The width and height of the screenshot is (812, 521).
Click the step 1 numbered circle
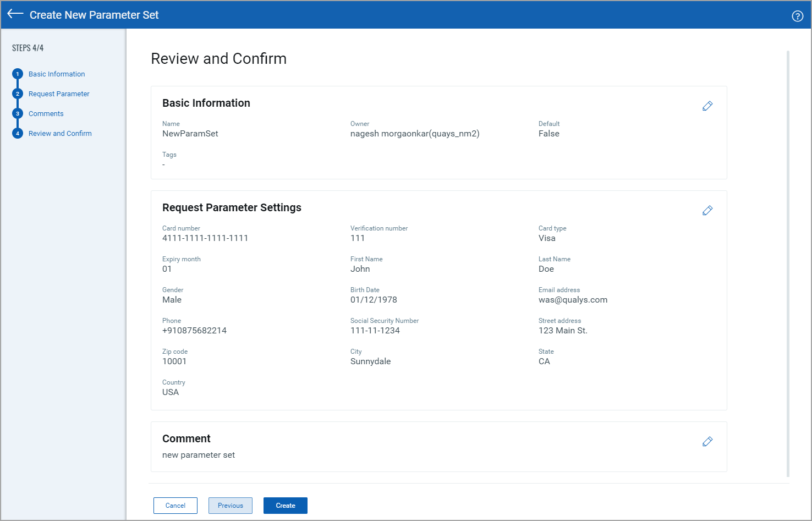point(18,73)
